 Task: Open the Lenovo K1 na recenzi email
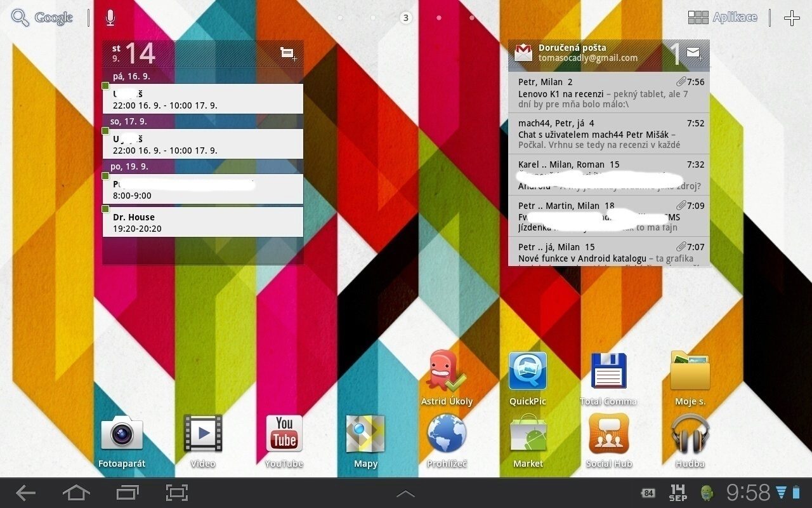point(609,93)
